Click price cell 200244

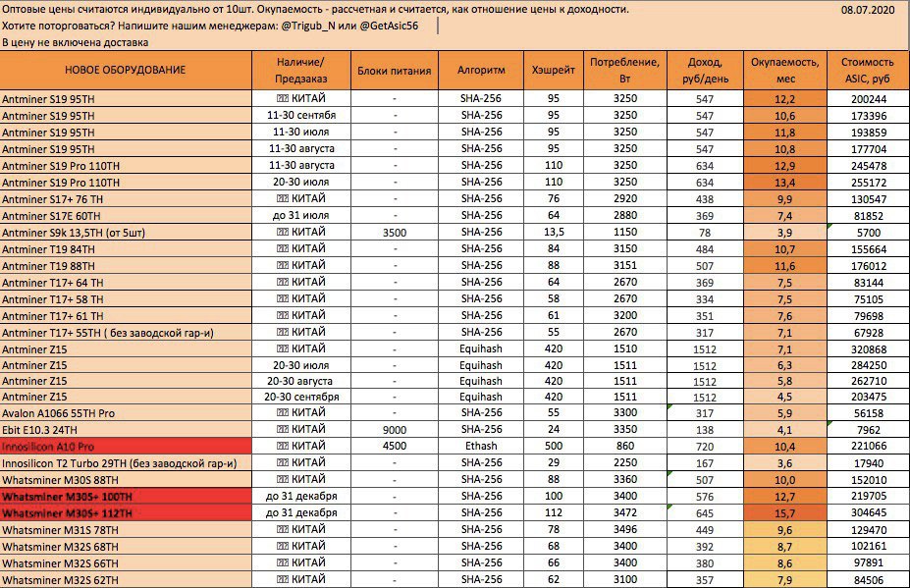(x=868, y=99)
